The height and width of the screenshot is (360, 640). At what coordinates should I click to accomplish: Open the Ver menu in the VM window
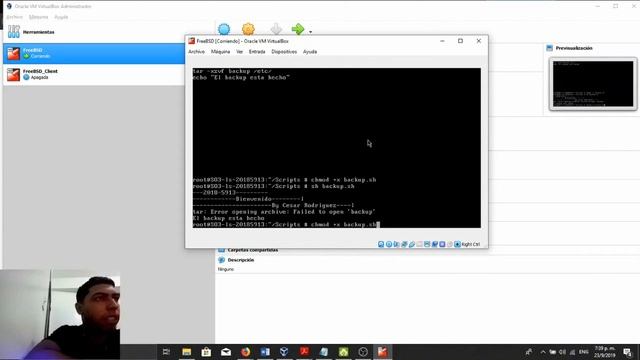tap(239, 52)
